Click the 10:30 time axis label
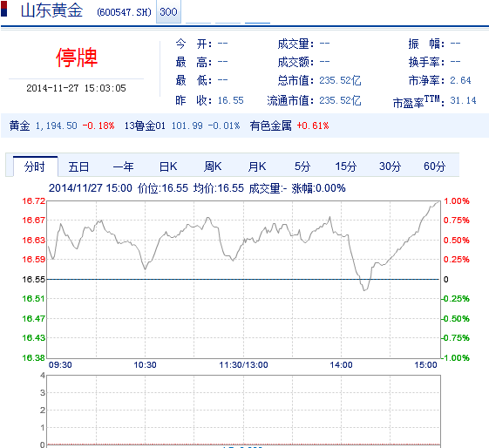489x448 pixels. tap(145, 364)
